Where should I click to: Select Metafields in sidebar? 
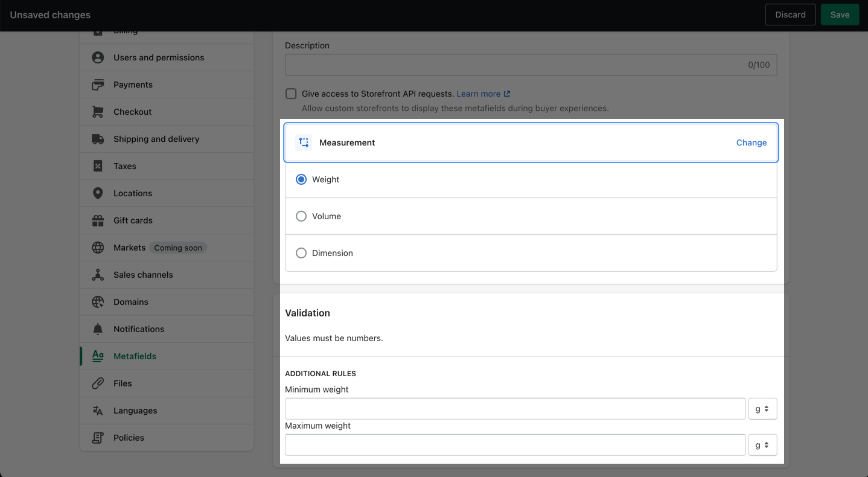(167, 356)
